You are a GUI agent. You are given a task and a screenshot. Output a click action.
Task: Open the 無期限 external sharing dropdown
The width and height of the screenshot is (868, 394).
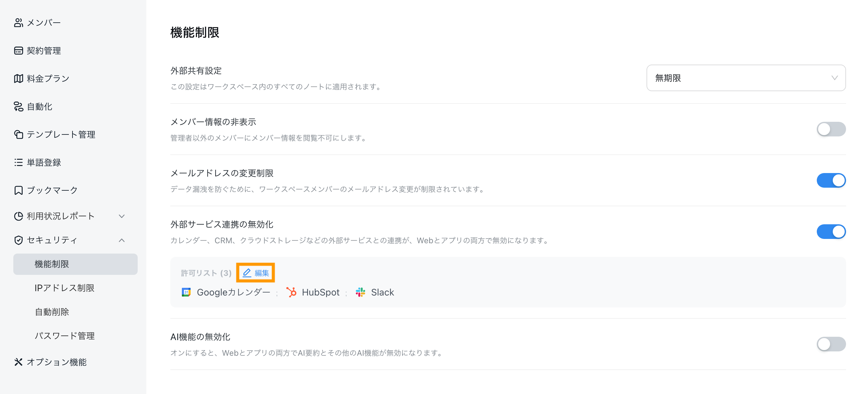tap(746, 78)
